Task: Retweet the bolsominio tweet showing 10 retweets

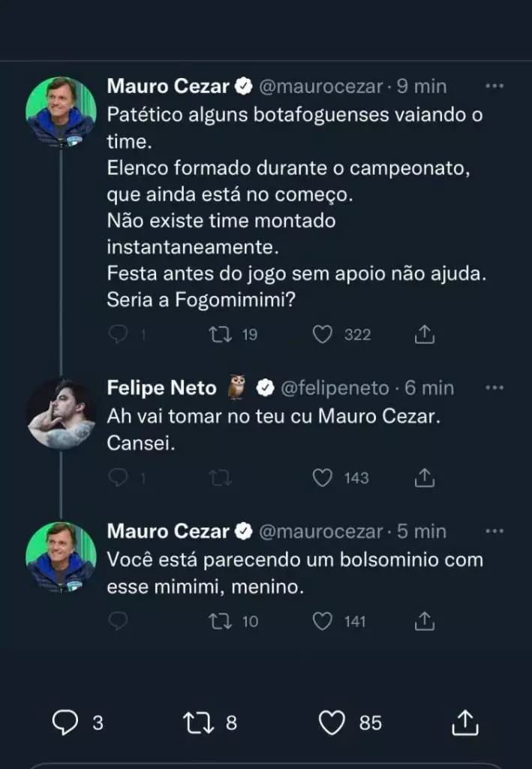Action: [x=219, y=621]
